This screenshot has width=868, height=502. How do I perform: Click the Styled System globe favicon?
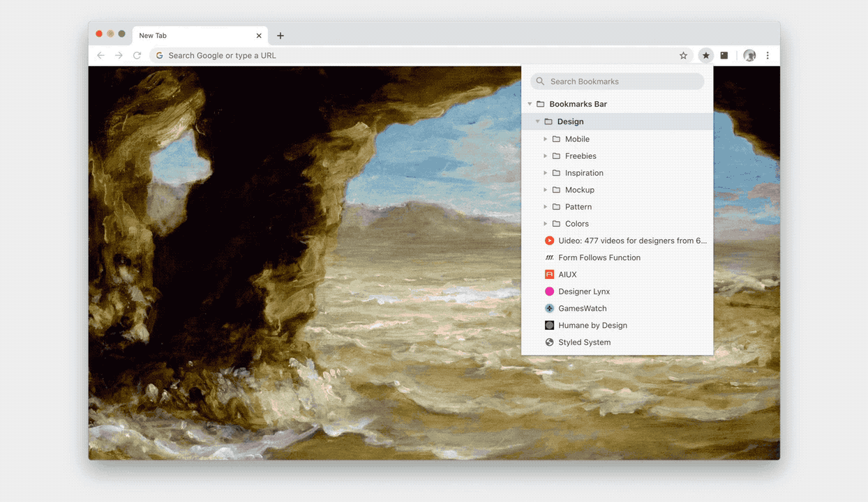[550, 342]
